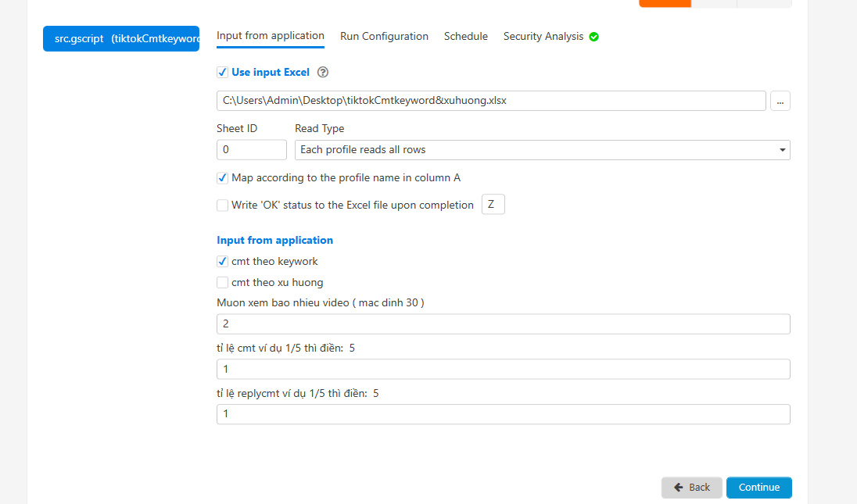Viewport: 857px width, 504px height.
Task: Toggle the Use input Excel checkbox
Action: [x=223, y=73]
